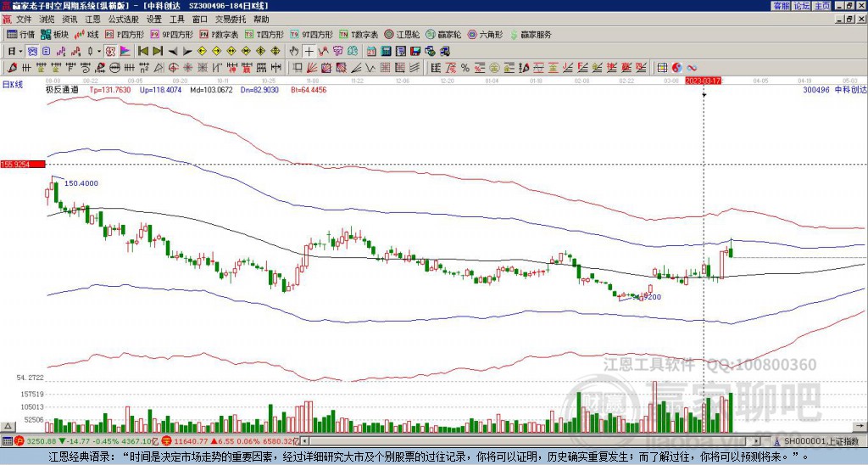Click the grid table icon near yin-yang
This screenshot has width=868, height=465.
click(x=662, y=68)
